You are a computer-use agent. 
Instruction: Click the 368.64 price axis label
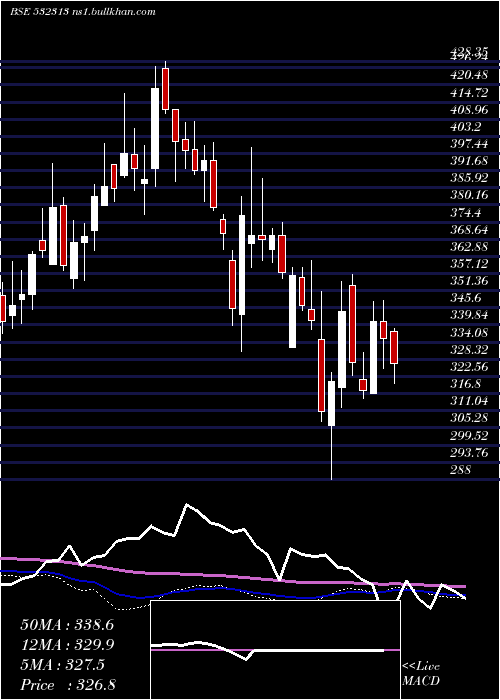click(x=468, y=229)
